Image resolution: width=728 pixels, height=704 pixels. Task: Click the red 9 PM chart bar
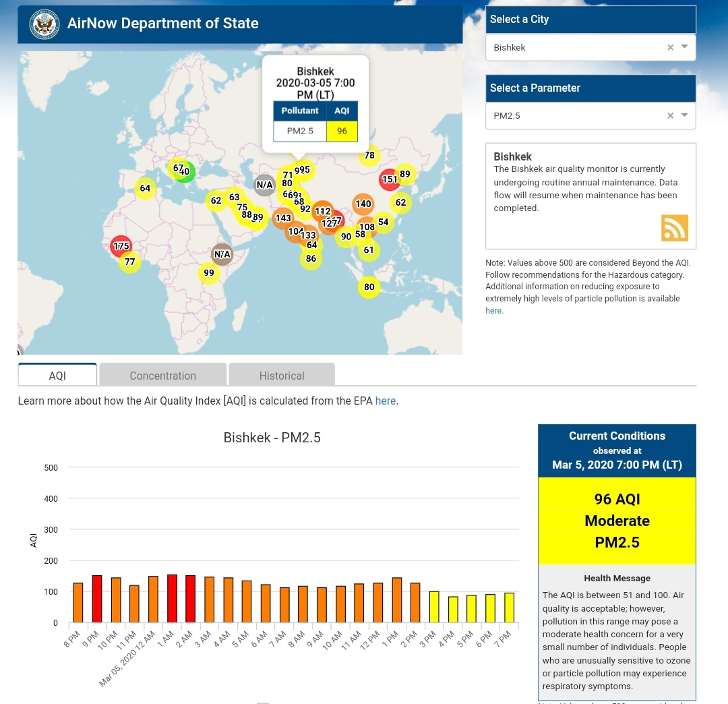pos(97,599)
